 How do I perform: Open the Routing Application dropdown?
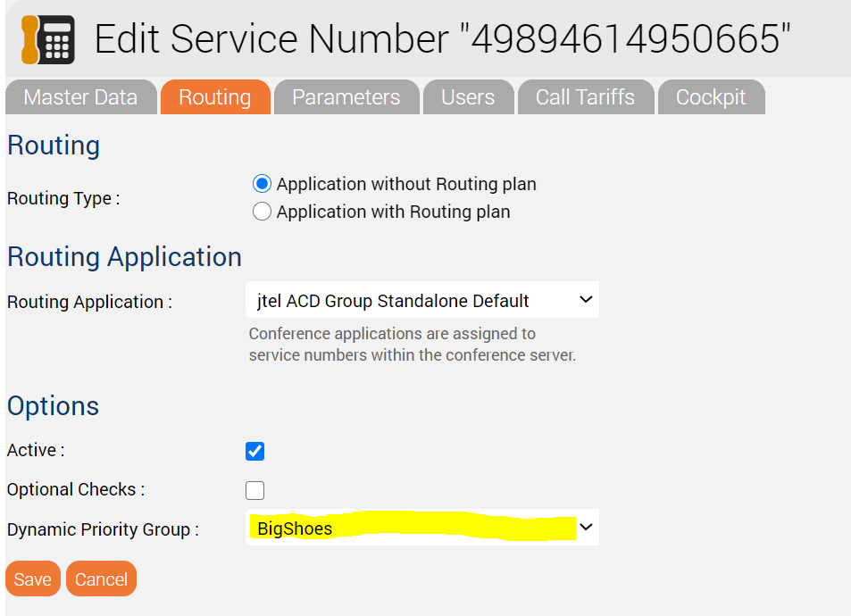coord(422,300)
